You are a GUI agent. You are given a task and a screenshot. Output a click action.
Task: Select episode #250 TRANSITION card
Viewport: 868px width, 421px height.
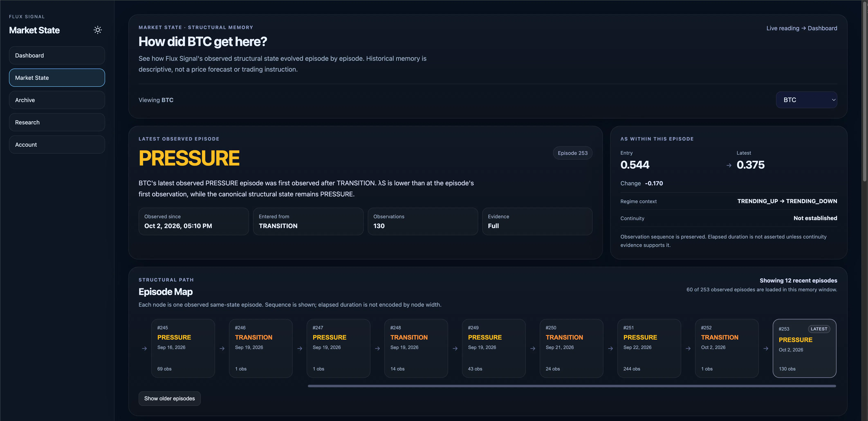(x=572, y=348)
